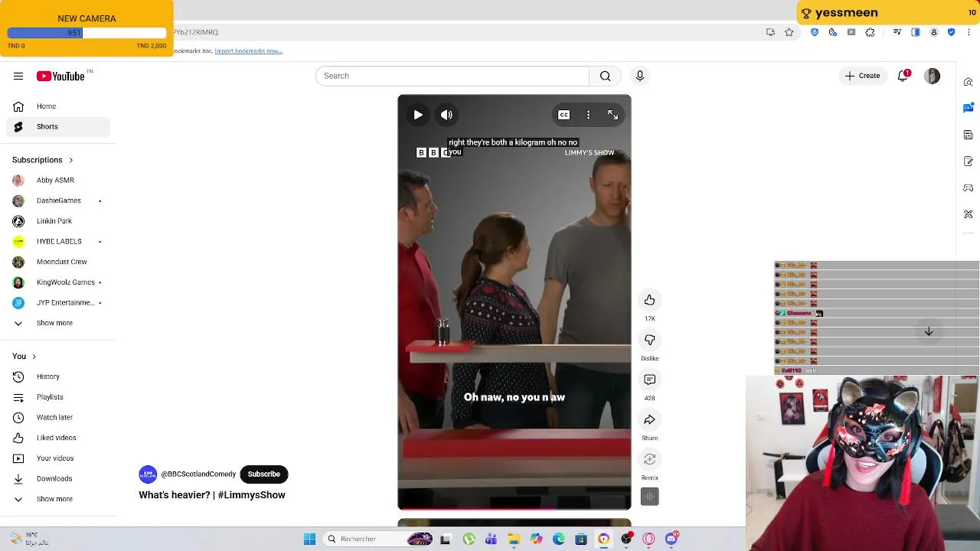Expand the You section chevron
980x551 pixels.
pos(34,357)
